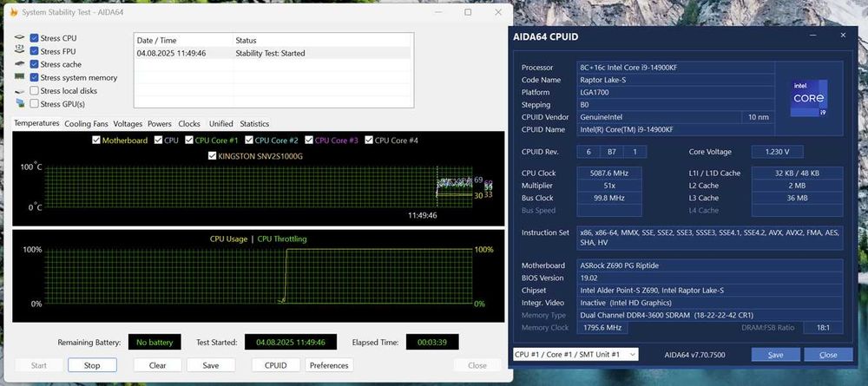Image resolution: width=868 pixels, height=386 pixels.
Task: Click the 11:49:46 marker on temperature graph
Action: click(423, 215)
